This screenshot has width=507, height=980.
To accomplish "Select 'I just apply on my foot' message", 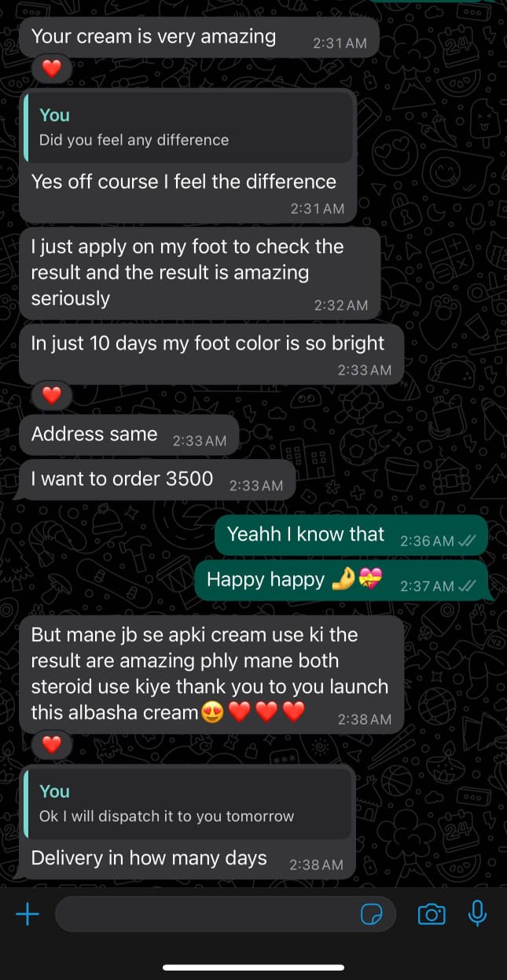I will [200, 273].
